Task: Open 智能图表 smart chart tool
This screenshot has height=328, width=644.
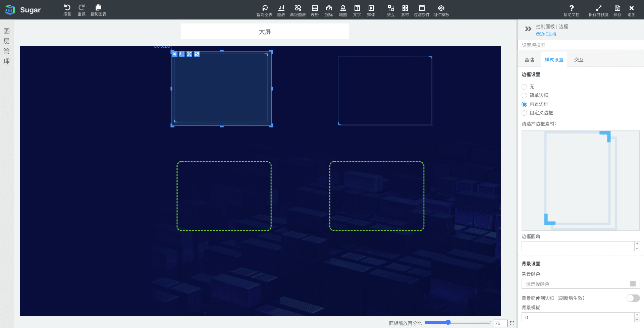Action: point(264,11)
